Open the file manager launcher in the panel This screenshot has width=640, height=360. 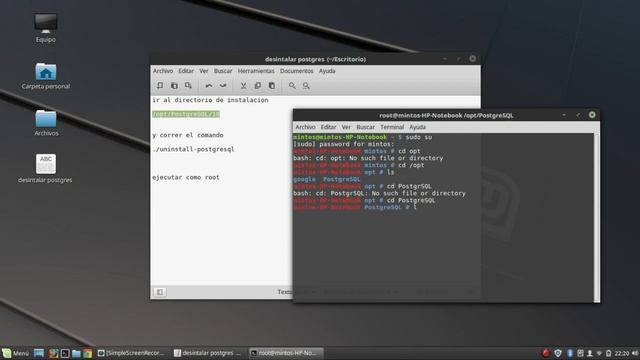(x=76, y=353)
